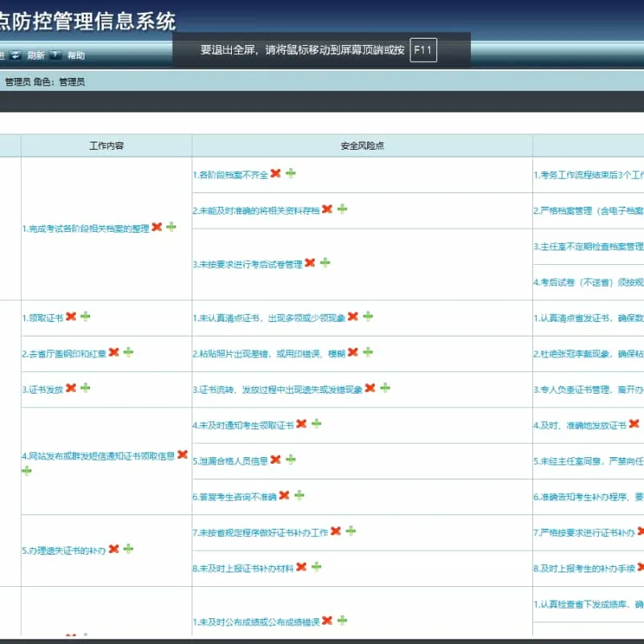Click the 工作内容 column header
644x644 pixels.
[x=106, y=146]
